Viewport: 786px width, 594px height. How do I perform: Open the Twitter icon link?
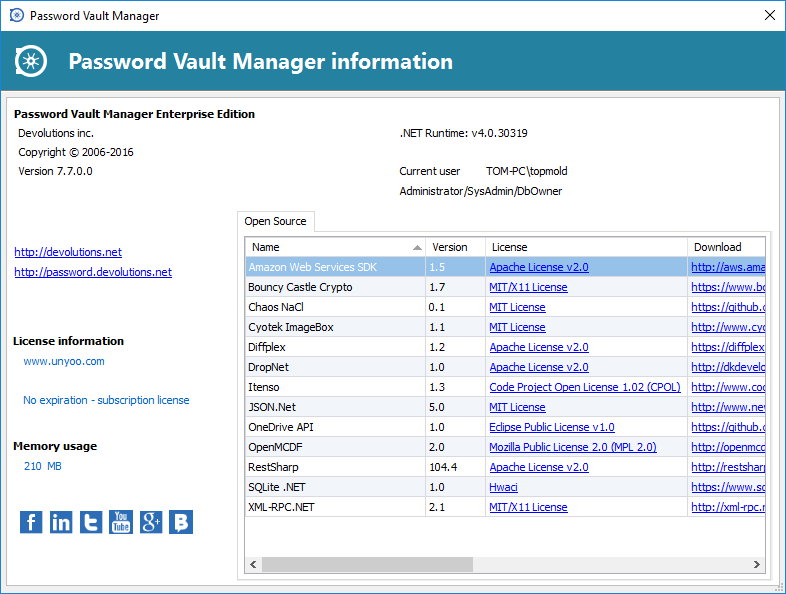click(x=91, y=522)
